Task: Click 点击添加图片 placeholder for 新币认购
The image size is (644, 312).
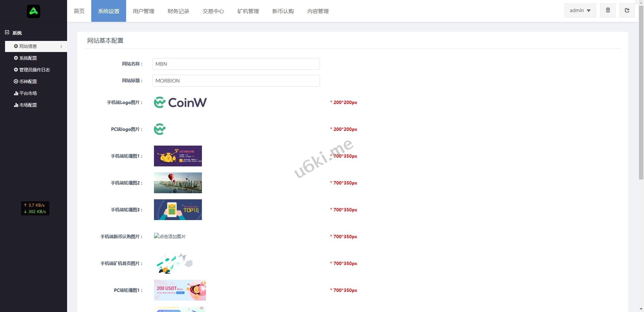Action: coord(170,236)
